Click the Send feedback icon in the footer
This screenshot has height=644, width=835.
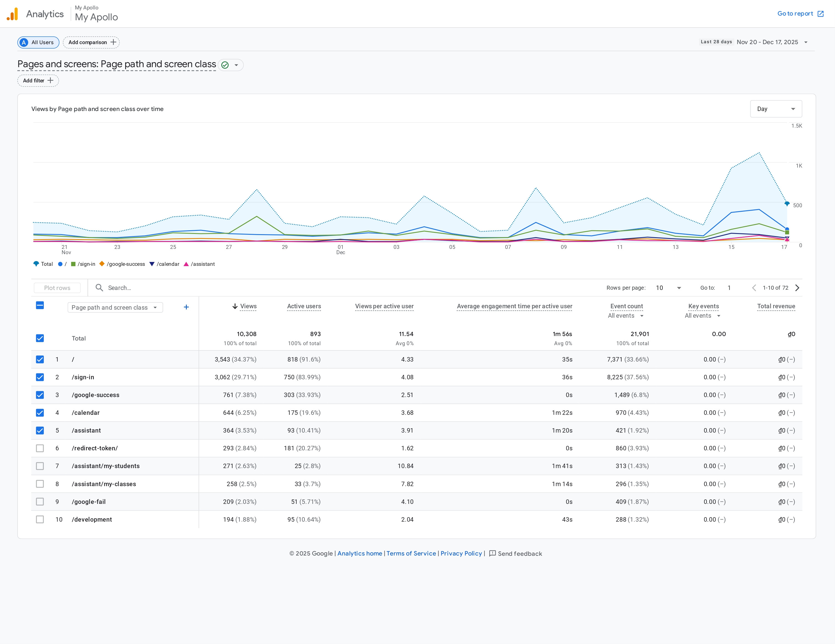493,553
